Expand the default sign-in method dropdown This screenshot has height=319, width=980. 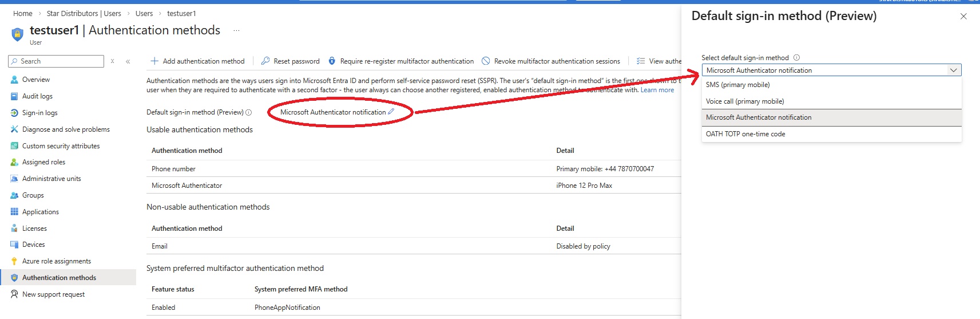[953, 70]
